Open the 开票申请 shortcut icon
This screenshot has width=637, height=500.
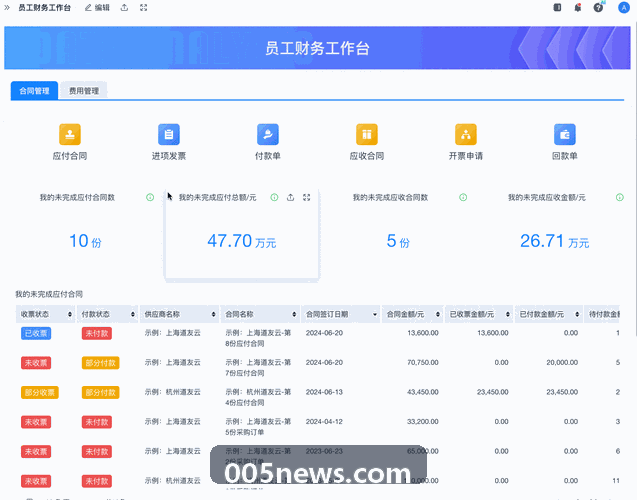point(466,134)
